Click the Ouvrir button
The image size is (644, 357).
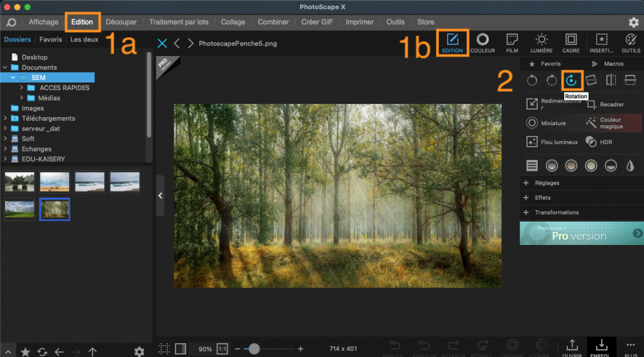tap(572, 348)
